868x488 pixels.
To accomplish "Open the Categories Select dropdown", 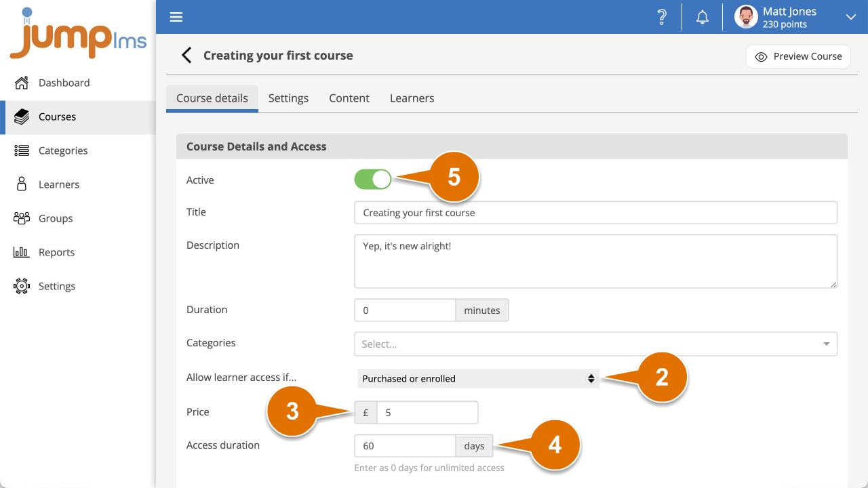I will 595,344.
